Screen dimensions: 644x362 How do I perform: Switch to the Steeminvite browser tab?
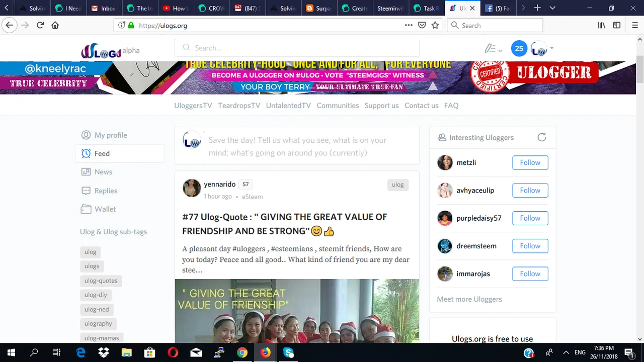click(x=391, y=8)
